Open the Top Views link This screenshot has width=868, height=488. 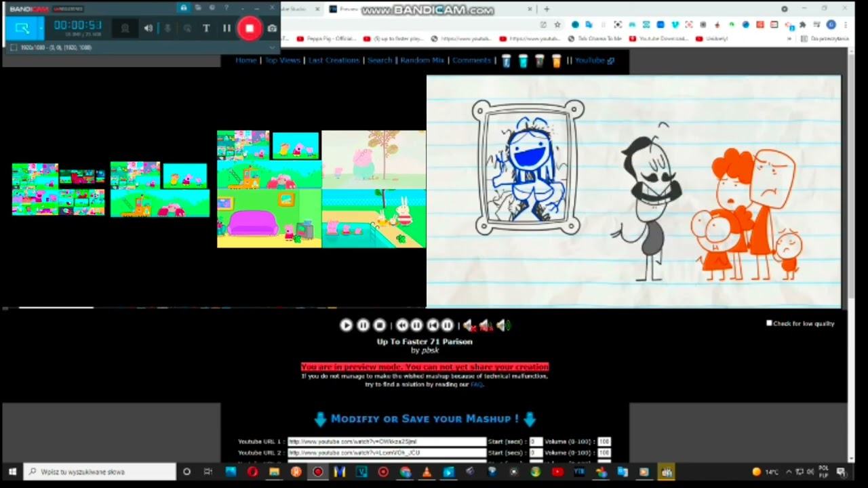click(x=282, y=60)
